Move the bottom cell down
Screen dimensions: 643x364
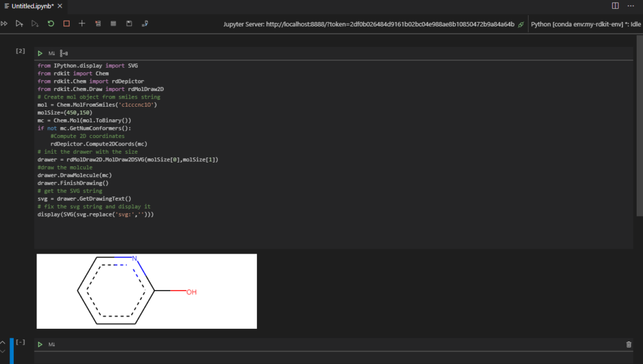pos(3,351)
